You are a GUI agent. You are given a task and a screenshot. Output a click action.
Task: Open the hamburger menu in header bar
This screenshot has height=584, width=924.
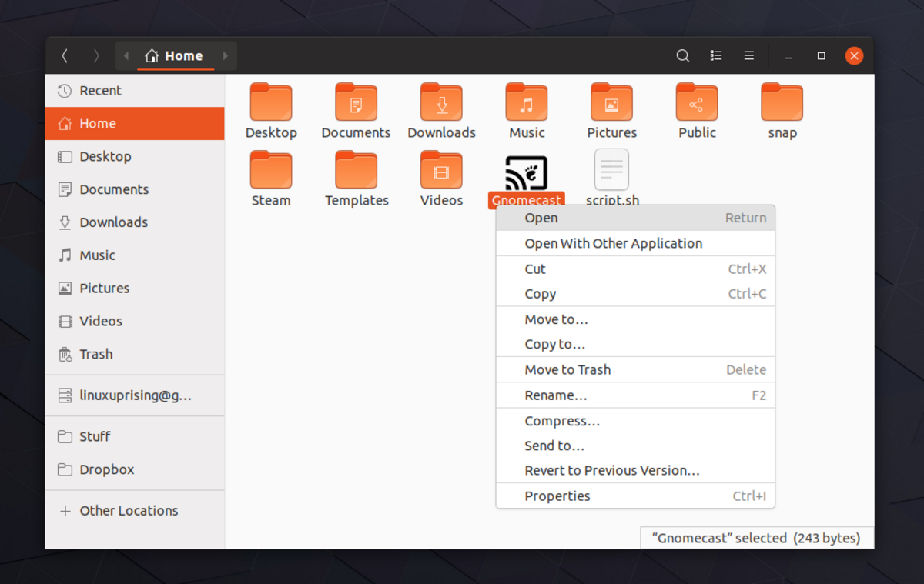748,55
